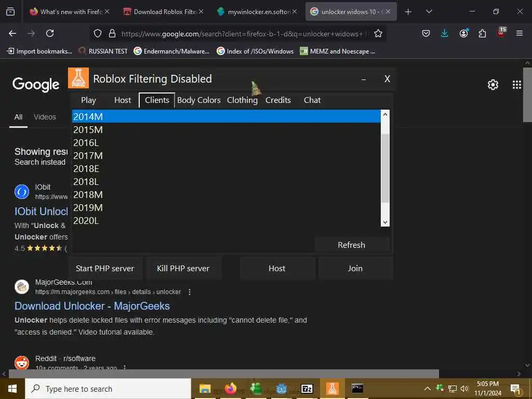Select client 2018M in the list
This screenshot has height=399, width=532.
[x=227, y=194]
